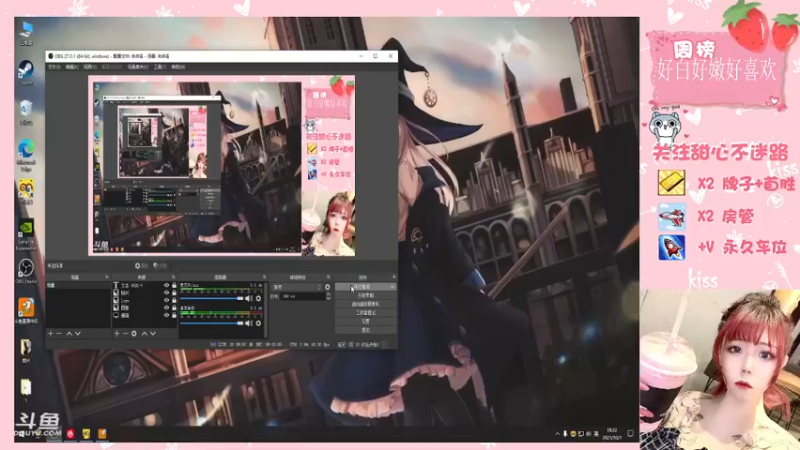Click the Mic/Aux volume slider
The image size is (800, 450).
click(212, 298)
